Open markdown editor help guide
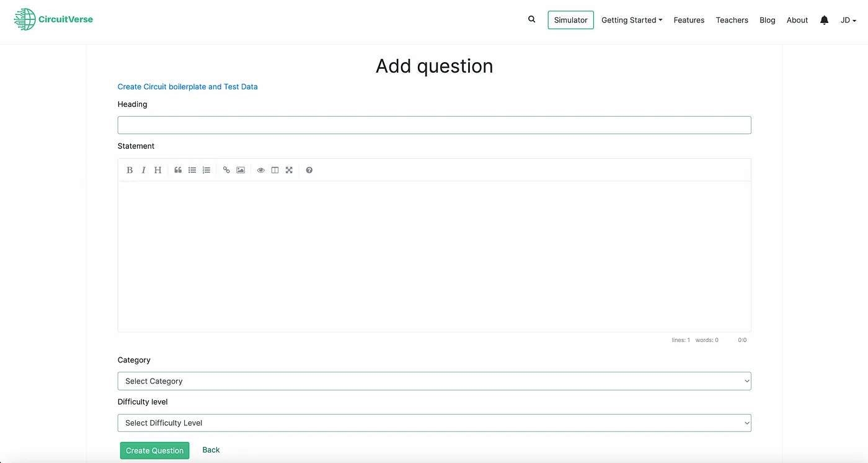 [x=309, y=169]
